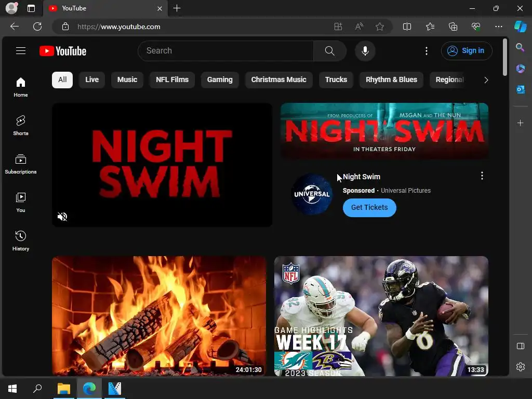Select the NFL Films filter chip

point(172,79)
